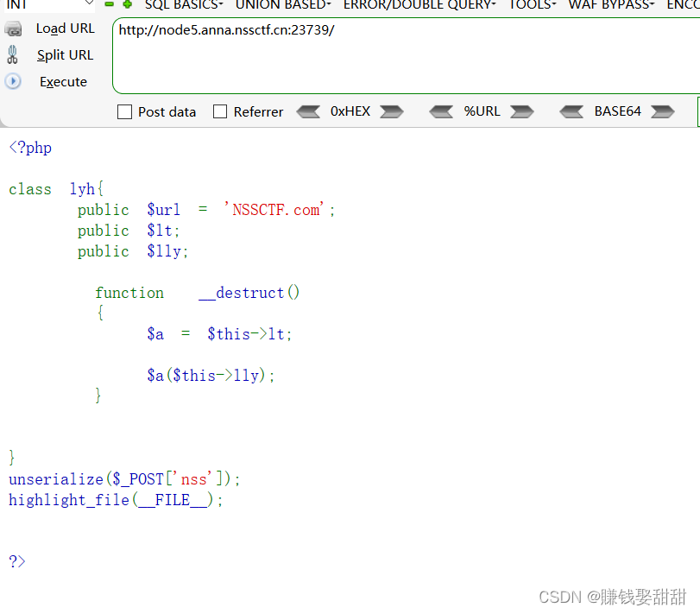Click the '<?php' opening tag

click(x=30, y=148)
